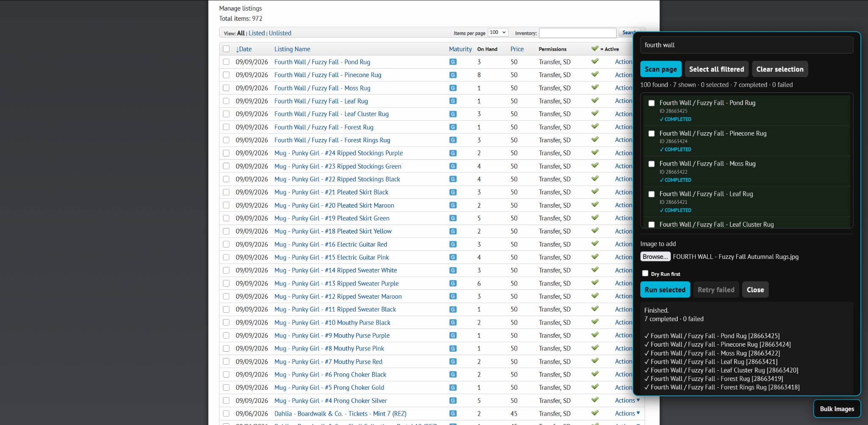Open Actions menu for #14 Ripped Sweater White
868x425 pixels.
(x=623, y=270)
